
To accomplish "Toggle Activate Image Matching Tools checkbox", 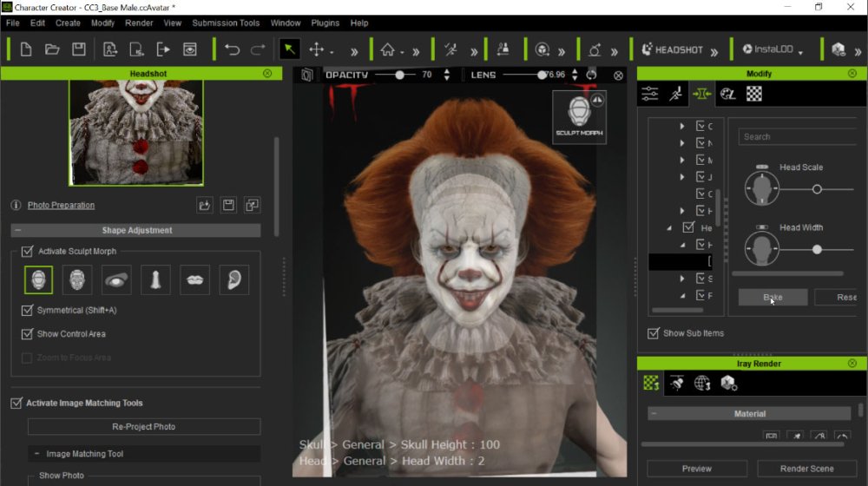I will (16, 403).
